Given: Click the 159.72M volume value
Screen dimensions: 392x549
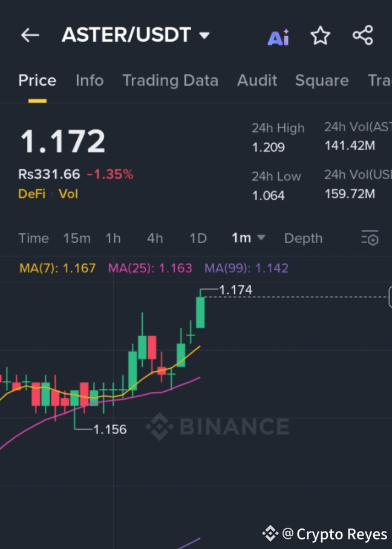Looking at the screenshot, I should 350,193.
